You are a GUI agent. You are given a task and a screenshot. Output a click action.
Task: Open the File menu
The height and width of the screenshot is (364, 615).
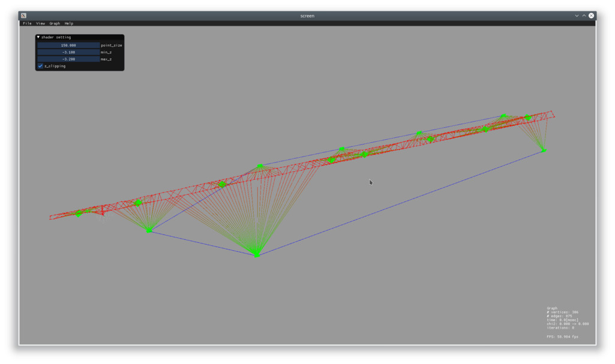point(27,23)
